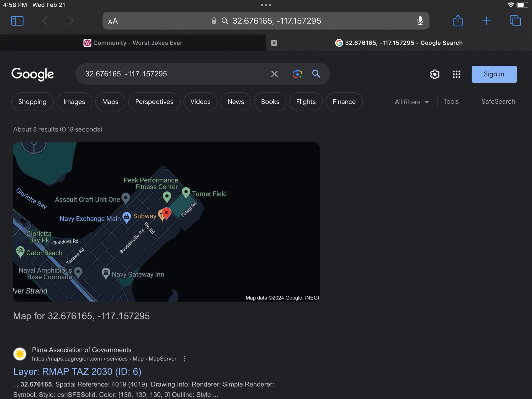Open a new tab with plus icon
This screenshot has height=399, width=532.
[486, 21]
